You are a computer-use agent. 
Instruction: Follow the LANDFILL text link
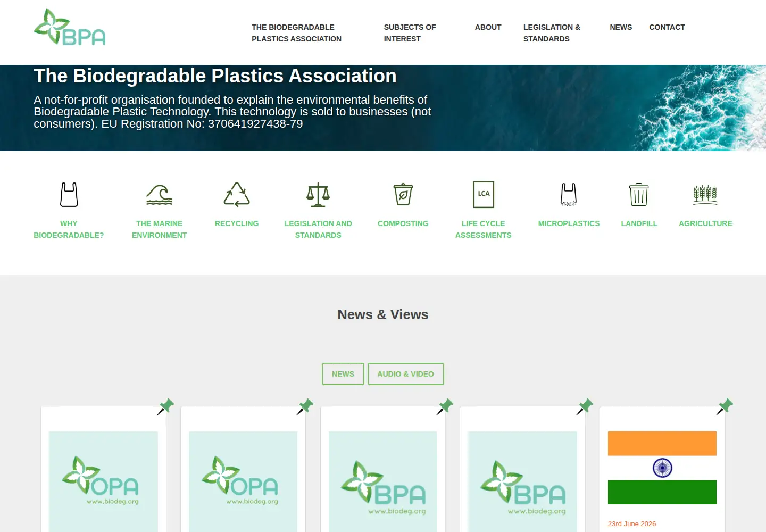(x=639, y=223)
